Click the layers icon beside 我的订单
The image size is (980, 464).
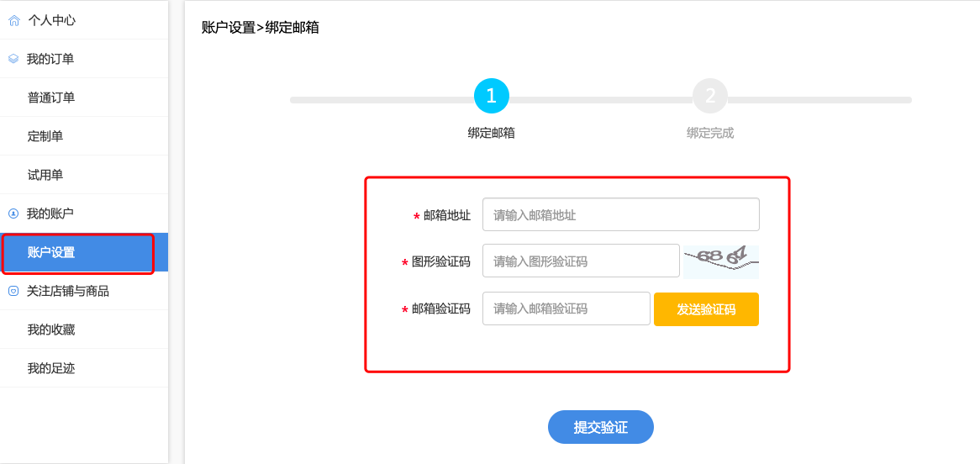[13, 60]
